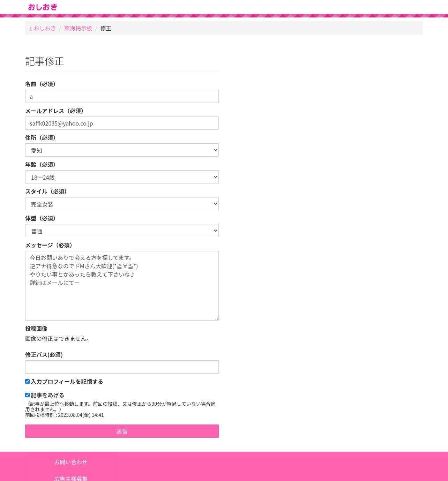The image size is (448, 481).
Task: Click the 投稿画像 label
Action: pos(36,329)
